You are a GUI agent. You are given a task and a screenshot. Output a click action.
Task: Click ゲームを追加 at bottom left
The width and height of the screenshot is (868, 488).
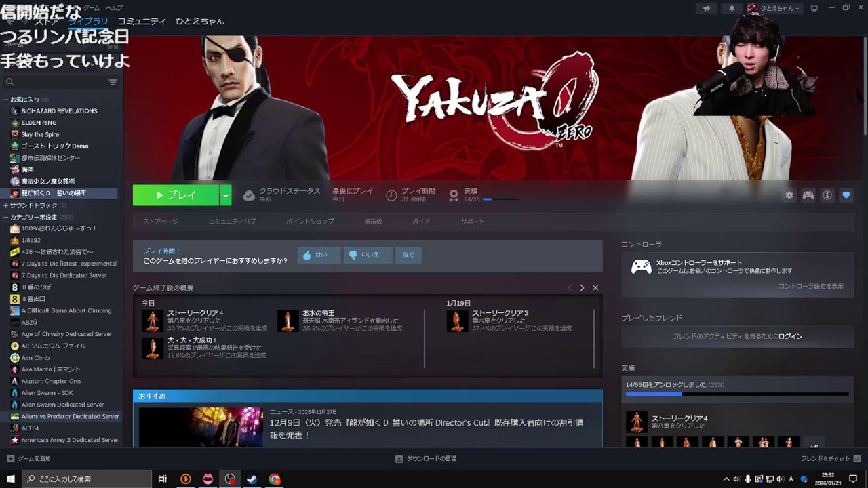[29, 459]
